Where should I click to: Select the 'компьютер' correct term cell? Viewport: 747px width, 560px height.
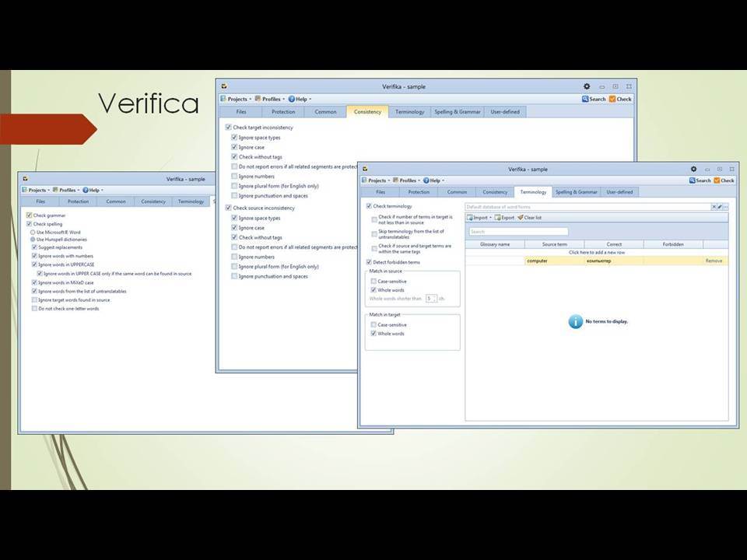(614, 261)
